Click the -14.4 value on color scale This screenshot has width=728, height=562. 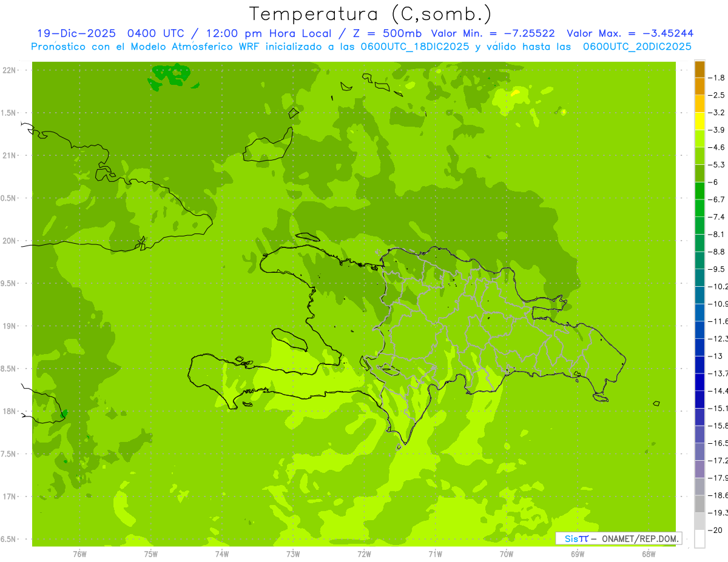[718, 390]
